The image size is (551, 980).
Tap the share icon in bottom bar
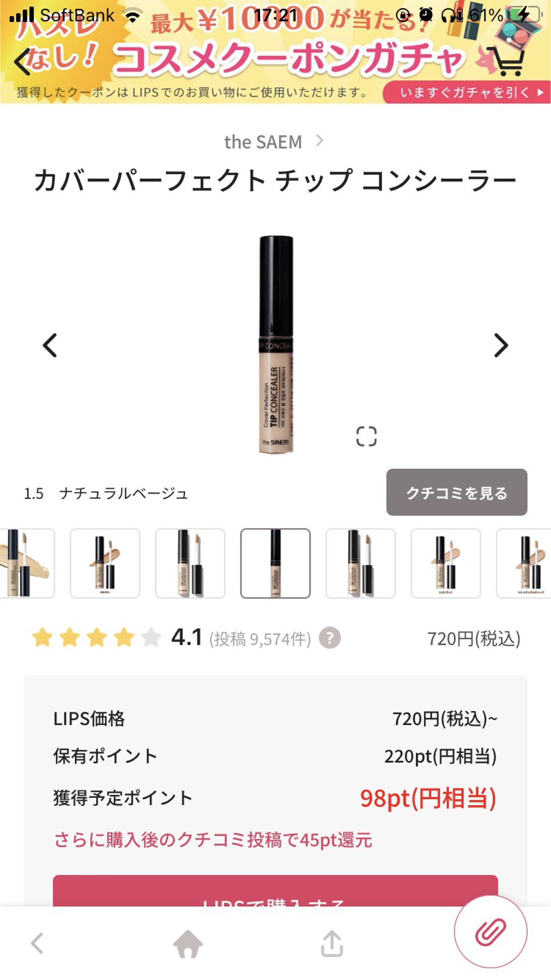point(332,943)
